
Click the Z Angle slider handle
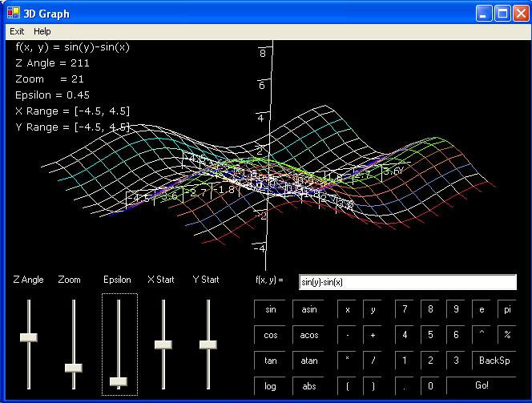click(29, 337)
